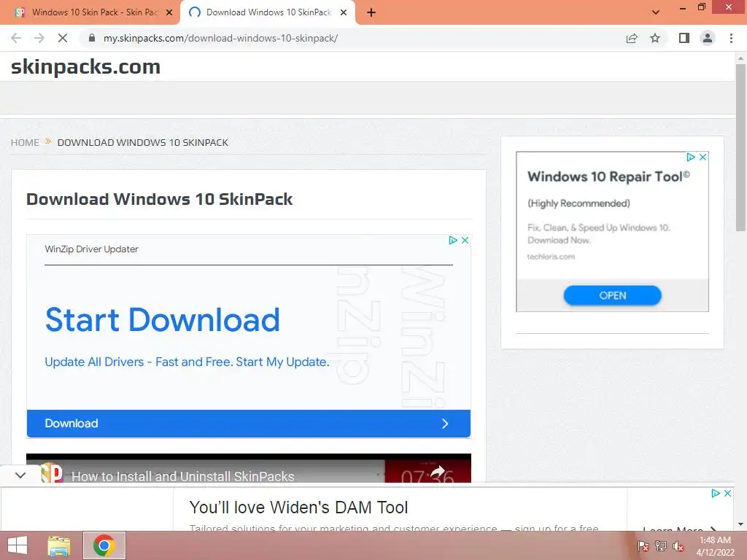Click the scrollbar up arrow

(741, 58)
